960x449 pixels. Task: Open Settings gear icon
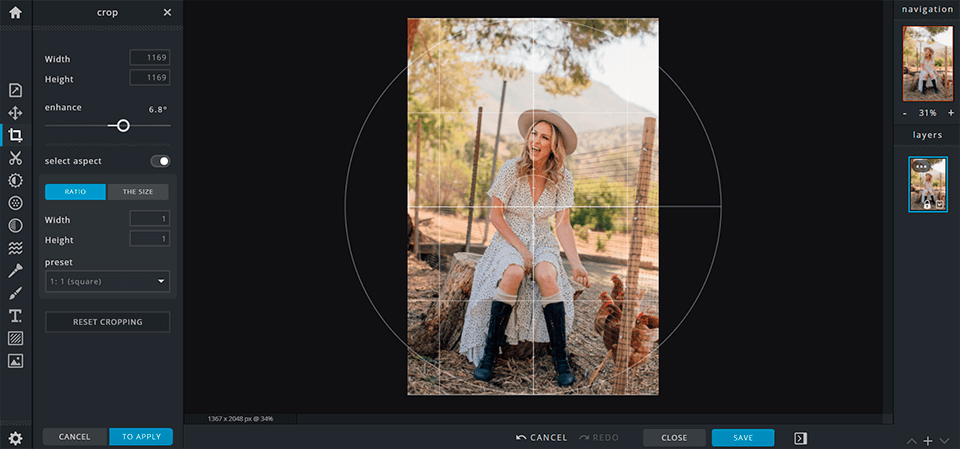15,438
